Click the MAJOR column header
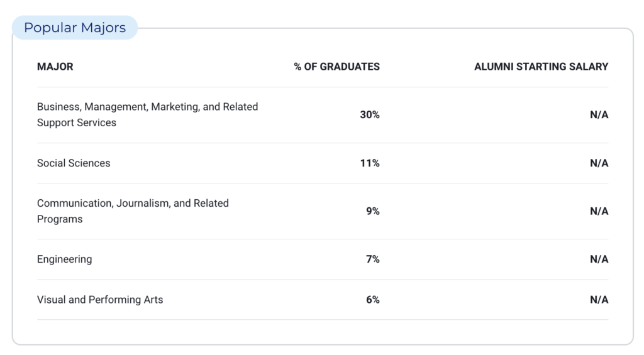 tap(55, 67)
